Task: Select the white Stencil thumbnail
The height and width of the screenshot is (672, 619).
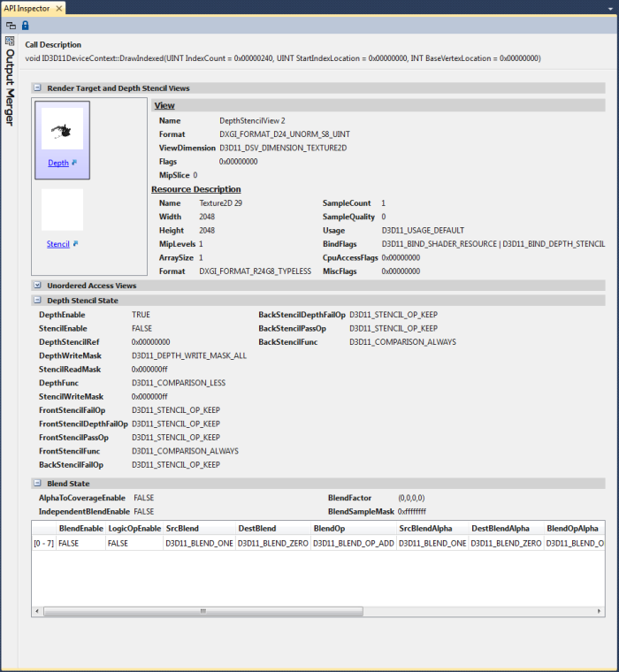Action: click(x=62, y=210)
